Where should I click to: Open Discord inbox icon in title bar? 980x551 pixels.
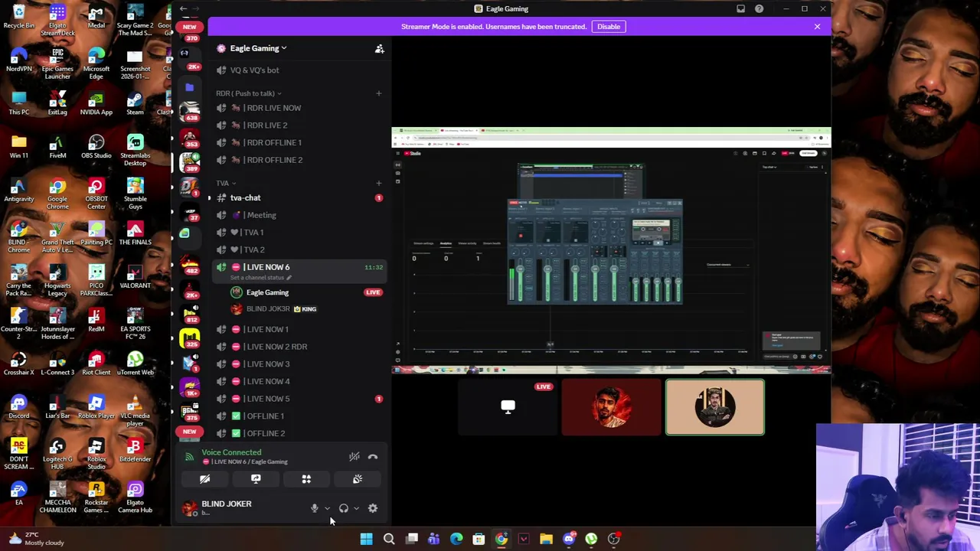click(740, 8)
